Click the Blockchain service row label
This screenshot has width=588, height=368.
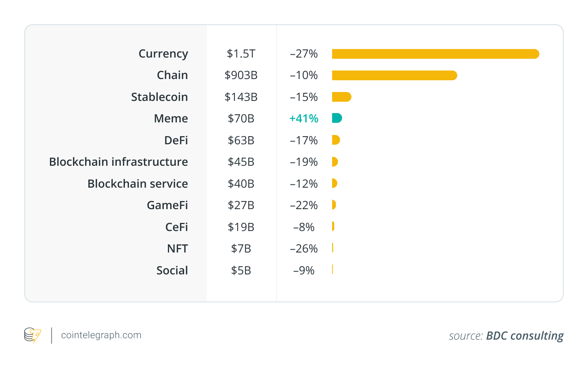(137, 184)
